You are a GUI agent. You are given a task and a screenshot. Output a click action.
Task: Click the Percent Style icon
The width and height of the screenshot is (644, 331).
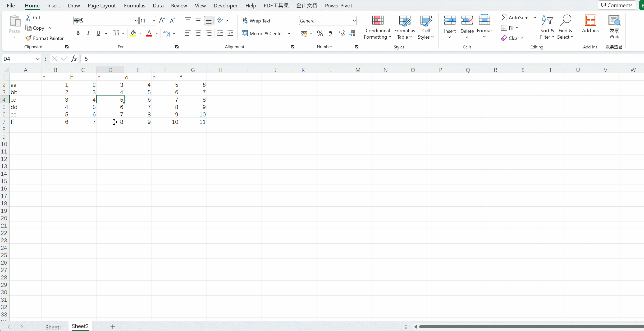click(320, 33)
